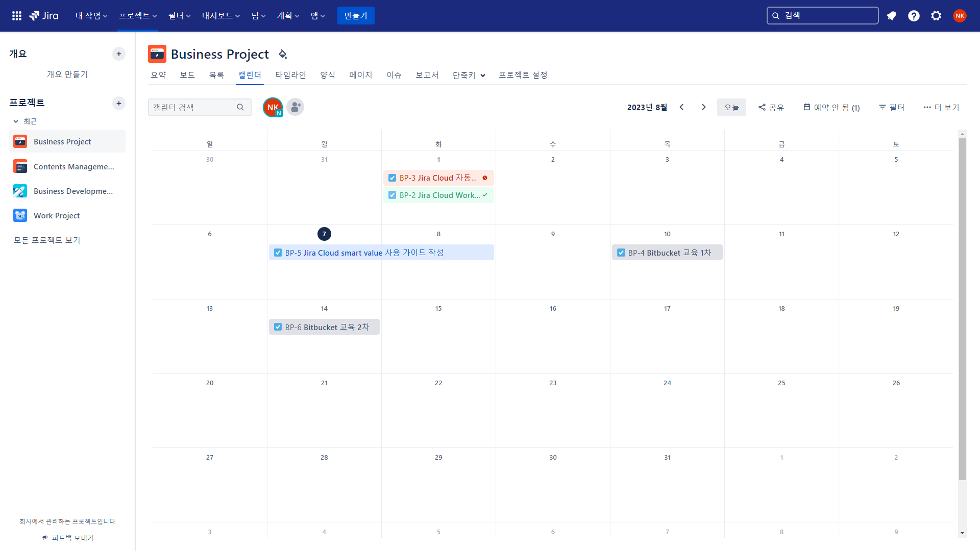Click the Work Project icon in sidebar

(20, 215)
